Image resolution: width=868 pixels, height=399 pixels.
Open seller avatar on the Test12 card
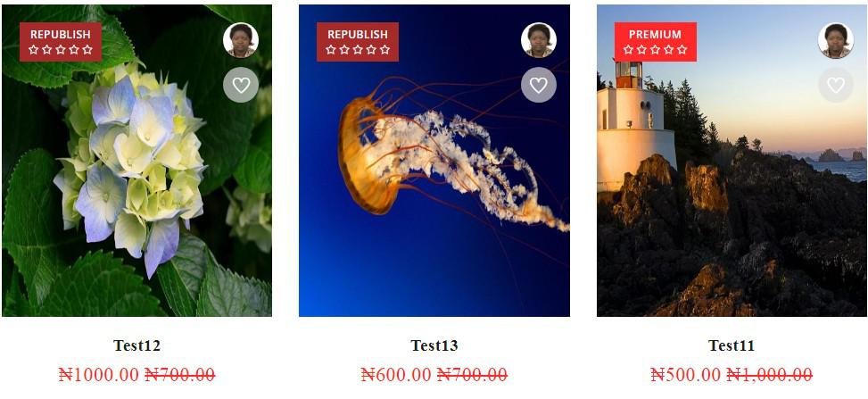point(241,40)
